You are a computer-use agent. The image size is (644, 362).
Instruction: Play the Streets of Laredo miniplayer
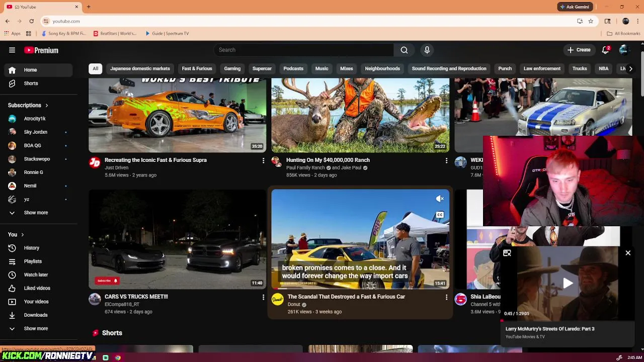tap(568, 283)
